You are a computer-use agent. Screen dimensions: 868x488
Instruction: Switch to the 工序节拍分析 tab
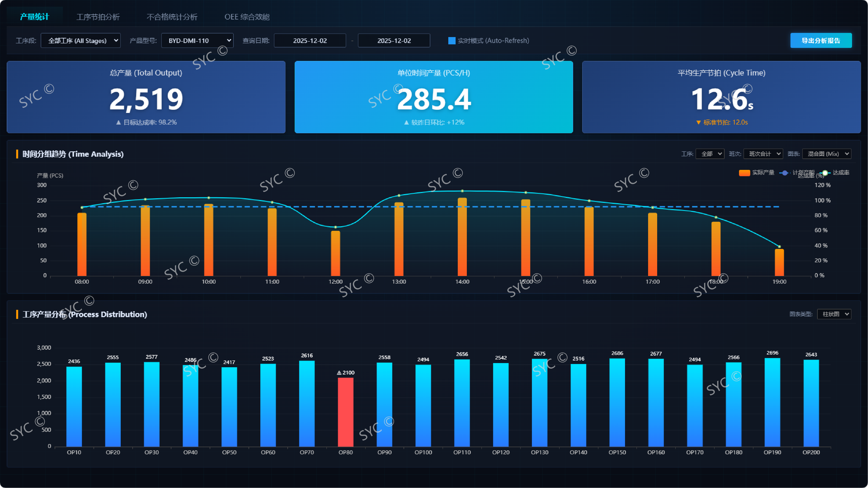pyautogui.click(x=98, y=17)
